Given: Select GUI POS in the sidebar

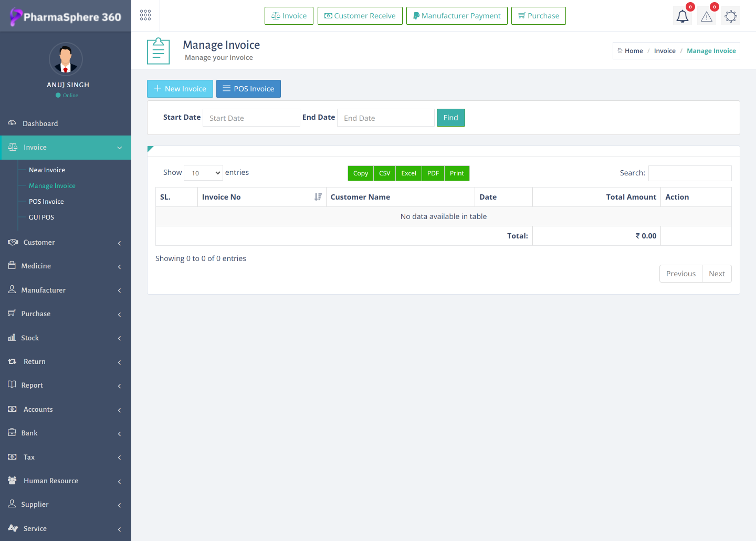Looking at the screenshot, I should coord(41,217).
